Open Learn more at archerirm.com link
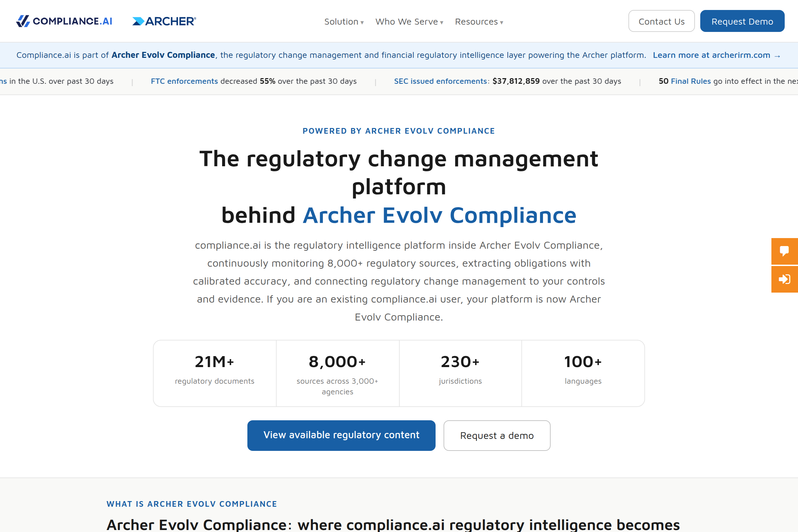Viewport: 798px width, 532px height. pyautogui.click(x=717, y=55)
